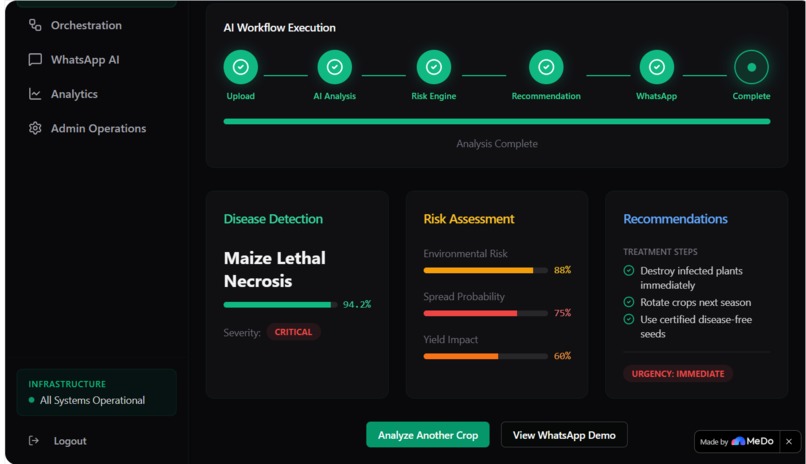This screenshot has height=464, width=806.
Task: Click the 'Maize Lethal Necrosis' heading
Action: coord(274,269)
